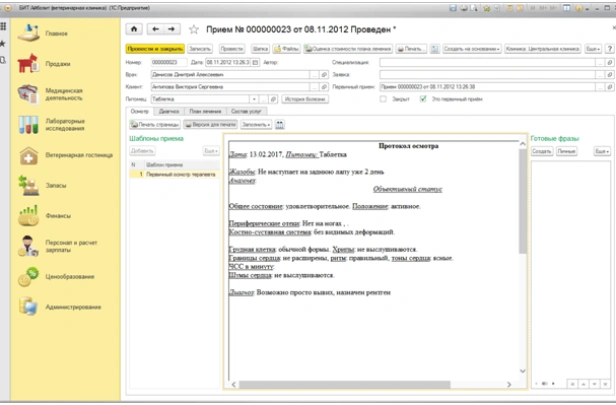
Task: Open the Заполнить dropdown menu
Action: coord(255,124)
